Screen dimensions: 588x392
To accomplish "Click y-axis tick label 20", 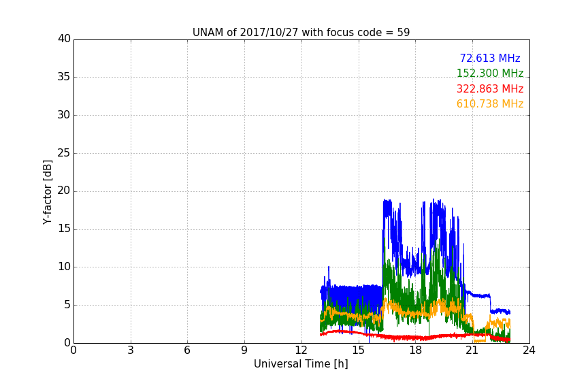I will (x=64, y=191).
